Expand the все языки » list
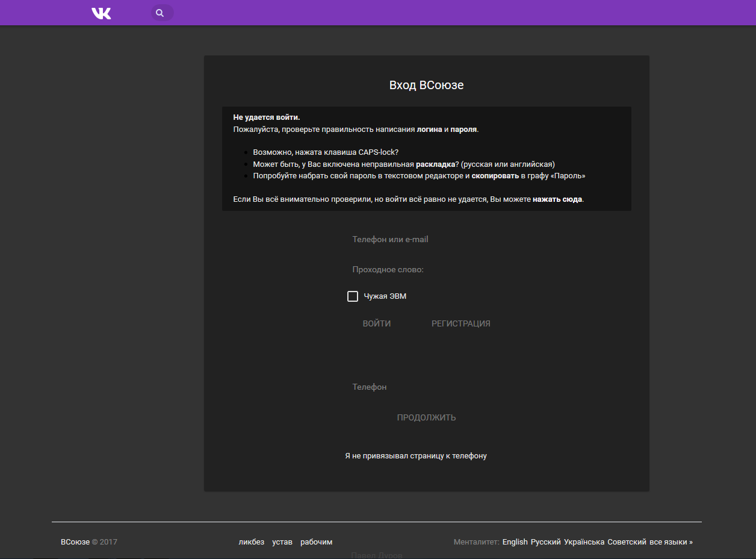This screenshot has width=756, height=559. coord(671,542)
